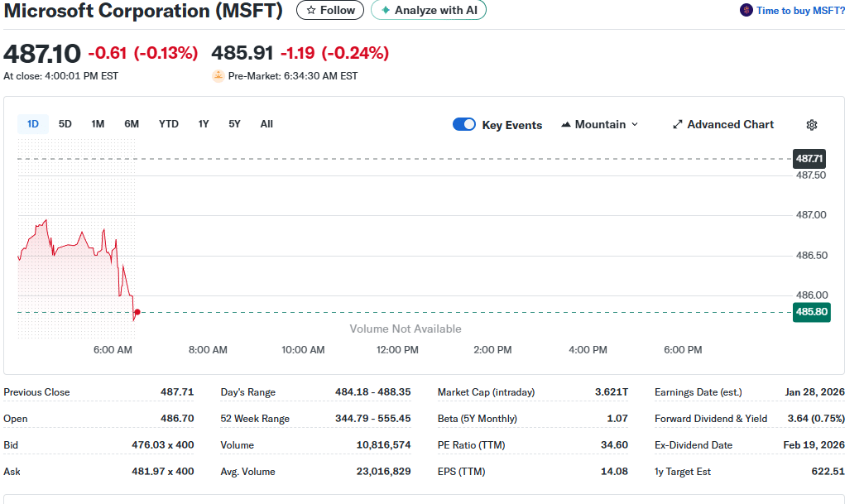Select the YTD range tab
This screenshot has width=864, height=504.
168,123
